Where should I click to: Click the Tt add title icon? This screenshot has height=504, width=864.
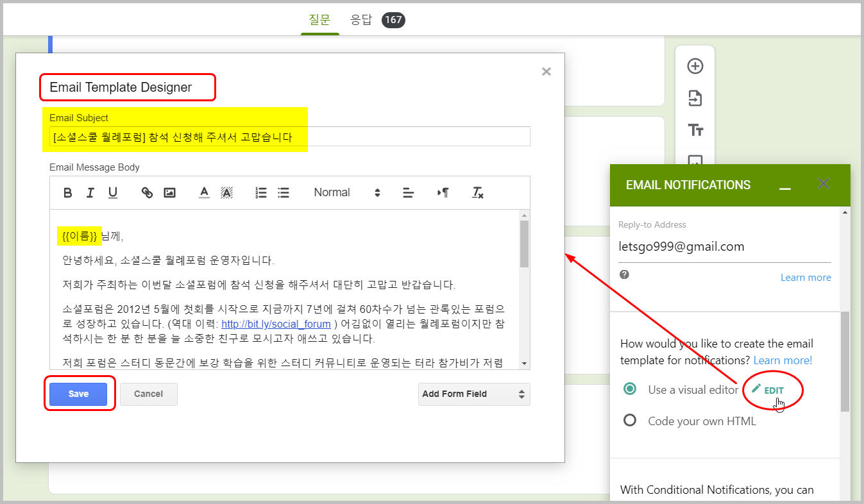coord(695,130)
